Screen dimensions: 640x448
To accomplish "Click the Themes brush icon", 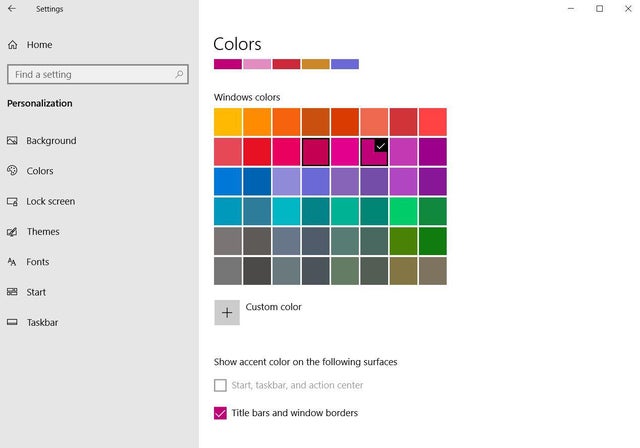I will 12,232.
